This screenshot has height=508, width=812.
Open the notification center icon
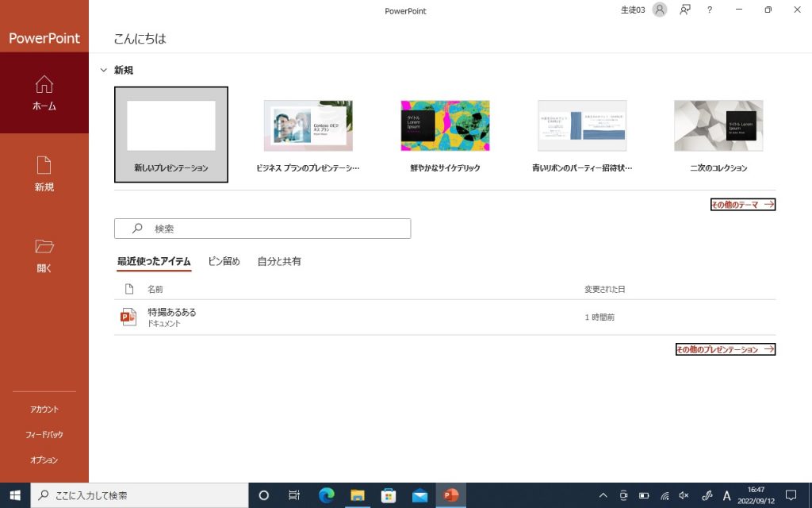(x=791, y=495)
